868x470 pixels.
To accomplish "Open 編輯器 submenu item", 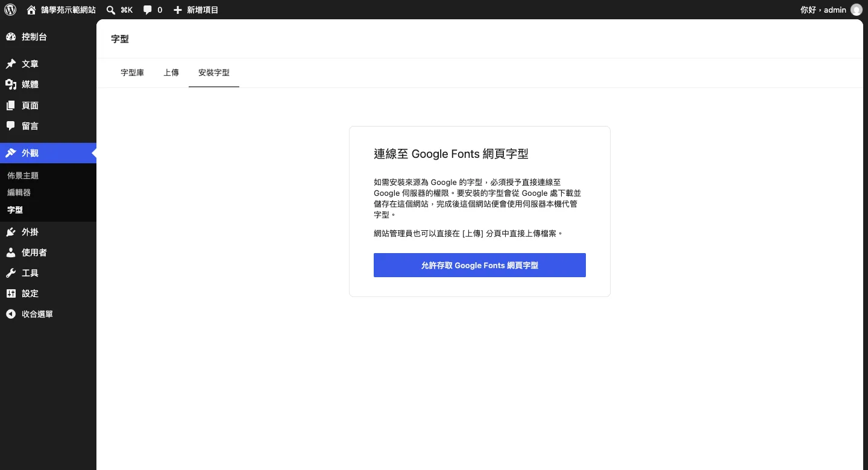I will [x=19, y=193].
